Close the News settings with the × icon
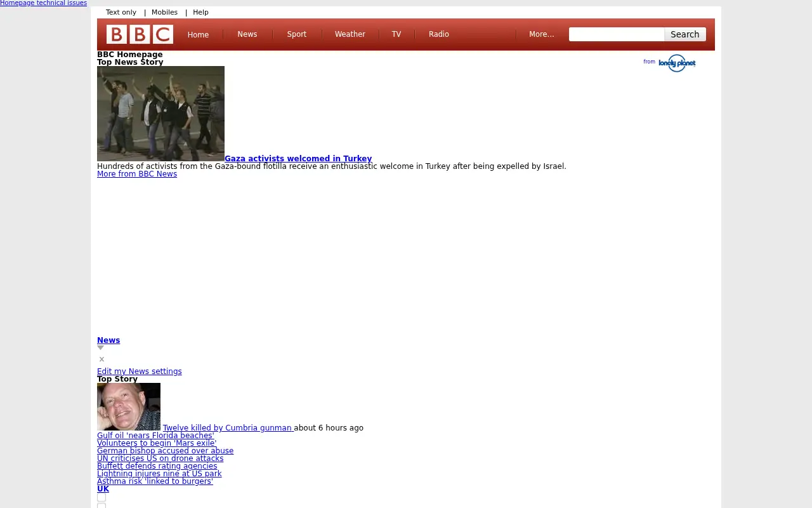Image resolution: width=812 pixels, height=508 pixels. tap(101, 359)
